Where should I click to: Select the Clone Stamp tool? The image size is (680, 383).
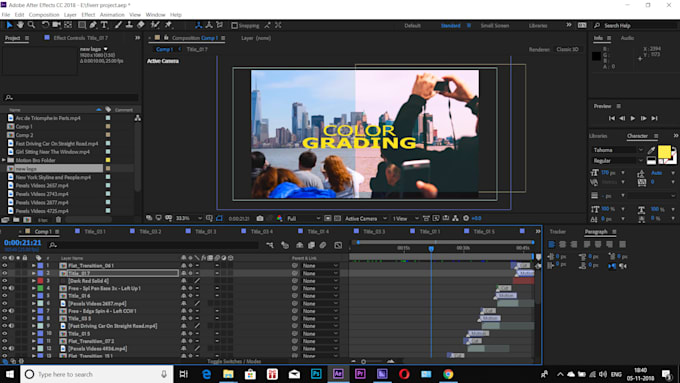(129, 25)
